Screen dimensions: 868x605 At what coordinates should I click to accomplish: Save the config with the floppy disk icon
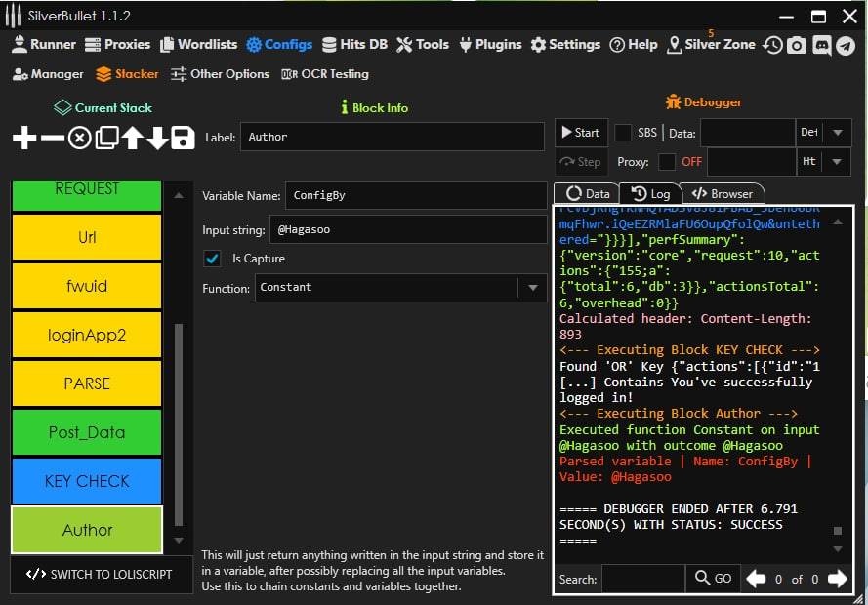(x=183, y=139)
